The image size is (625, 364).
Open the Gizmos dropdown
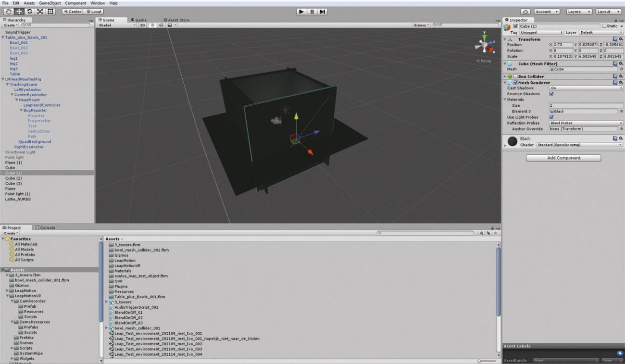421,25
